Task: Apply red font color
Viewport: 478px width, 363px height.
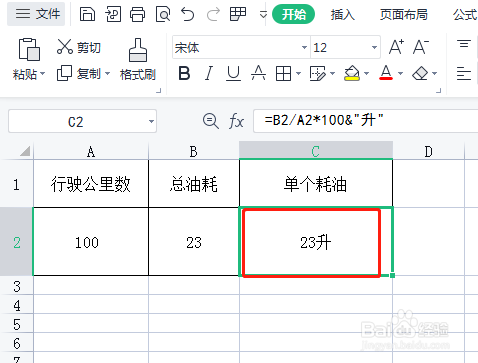Action: click(x=386, y=73)
